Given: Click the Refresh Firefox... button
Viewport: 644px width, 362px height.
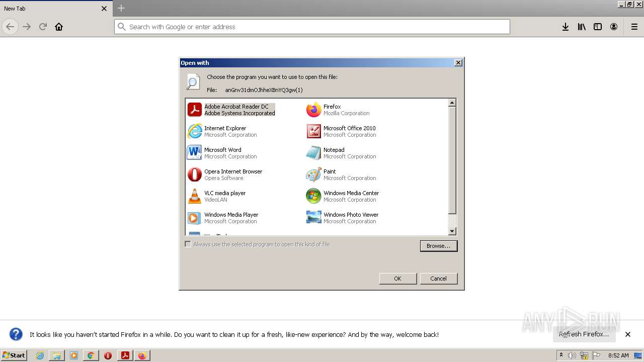Looking at the screenshot, I should click(x=584, y=334).
